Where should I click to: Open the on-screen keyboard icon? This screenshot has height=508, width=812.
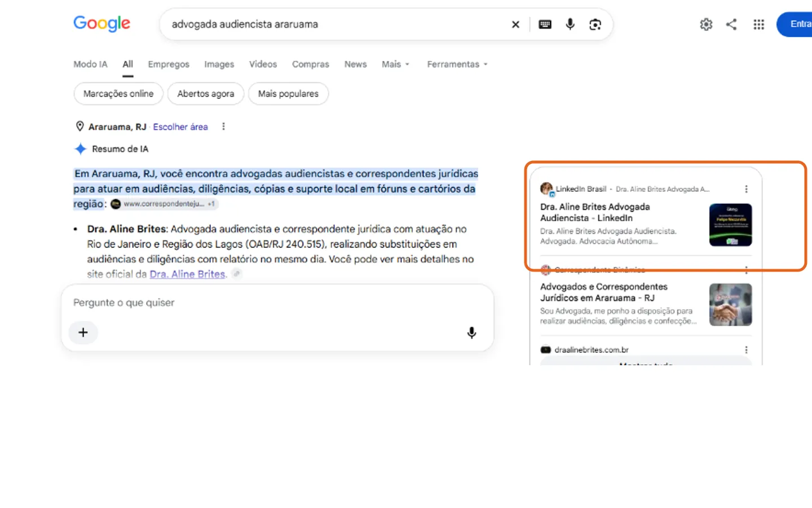coord(545,24)
